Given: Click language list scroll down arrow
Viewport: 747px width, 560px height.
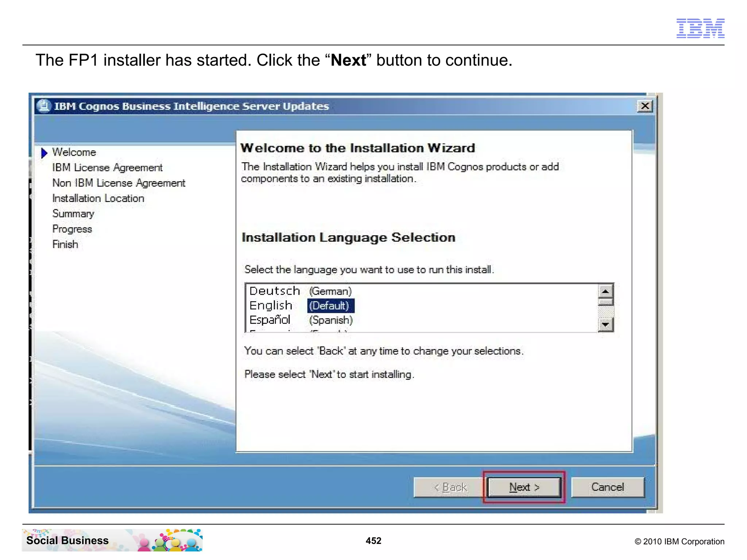Looking at the screenshot, I should pos(605,324).
